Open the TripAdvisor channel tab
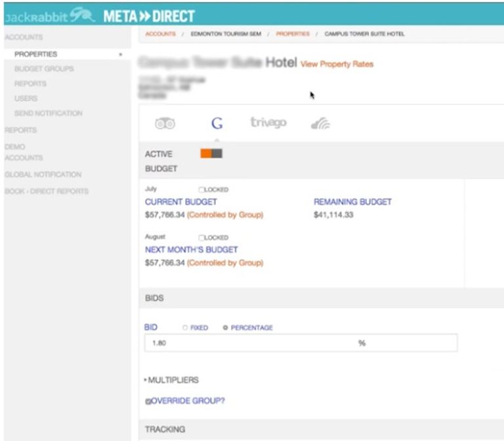Screen dimensions: 504x441 (x=165, y=123)
